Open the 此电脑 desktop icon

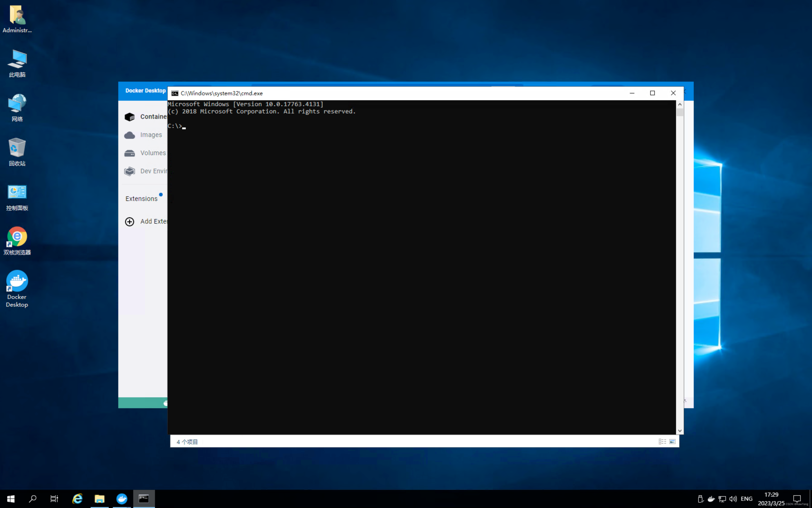pyautogui.click(x=17, y=63)
